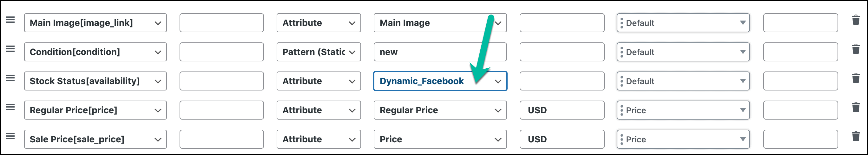The image size is (868, 155).
Task: Click the USD suffix field for Regular Price
Action: point(562,110)
